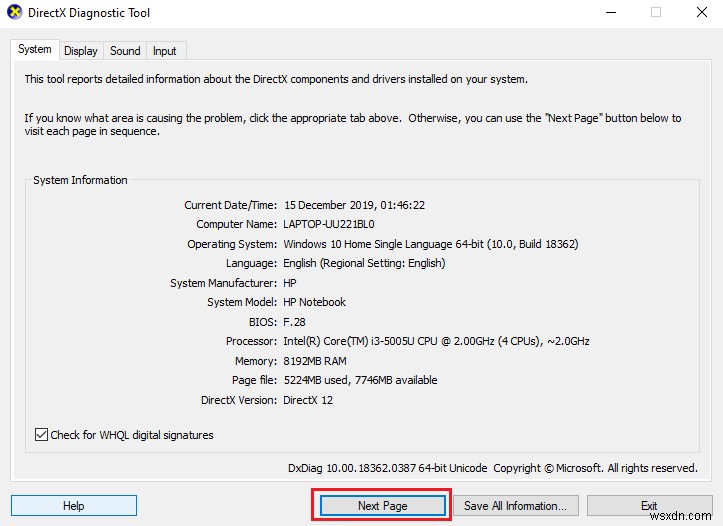
Task: Minimize the DirectX Diagnostic Tool window
Action: coord(611,12)
